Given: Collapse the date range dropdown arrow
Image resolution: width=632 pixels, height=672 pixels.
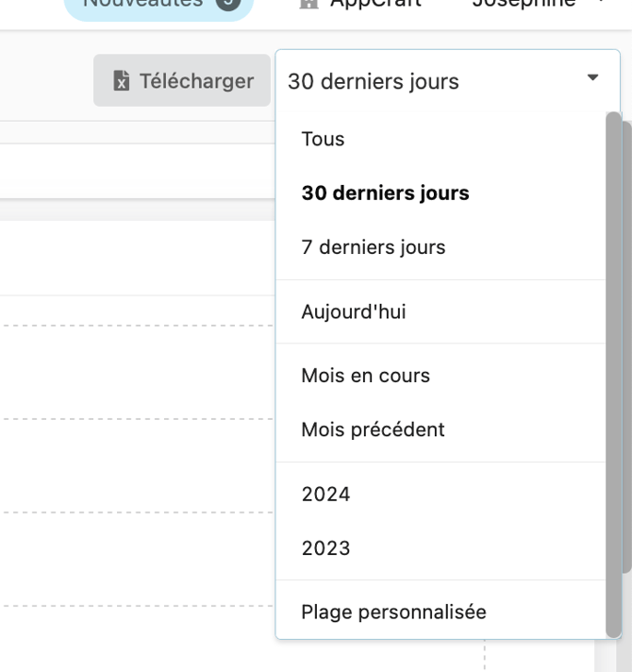Looking at the screenshot, I should [x=592, y=78].
